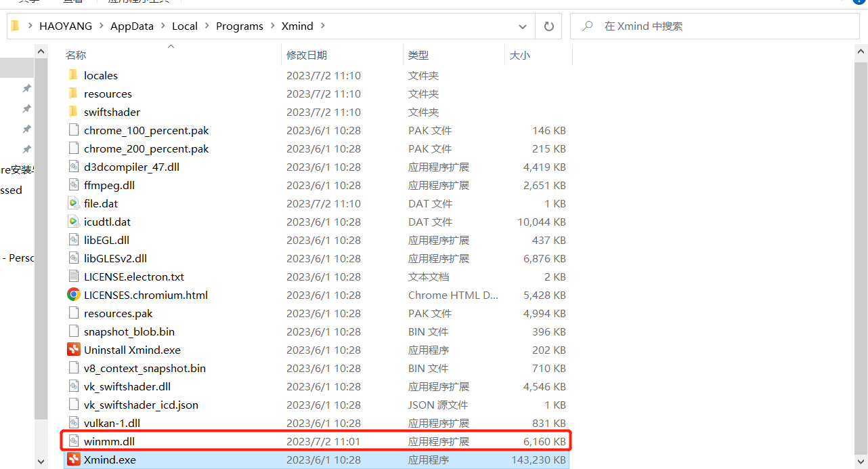Click the vulkan-1.dll file icon
The height and width of the screenshot is (469, 868).
[73, 423]
